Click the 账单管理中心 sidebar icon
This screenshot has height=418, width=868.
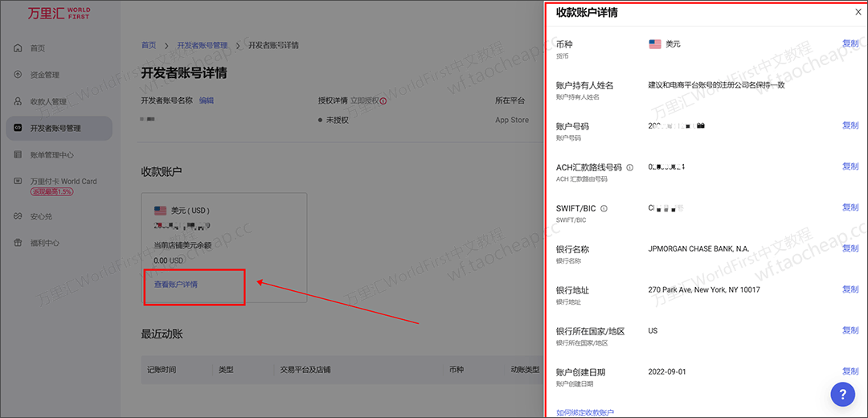click(18, 154)
